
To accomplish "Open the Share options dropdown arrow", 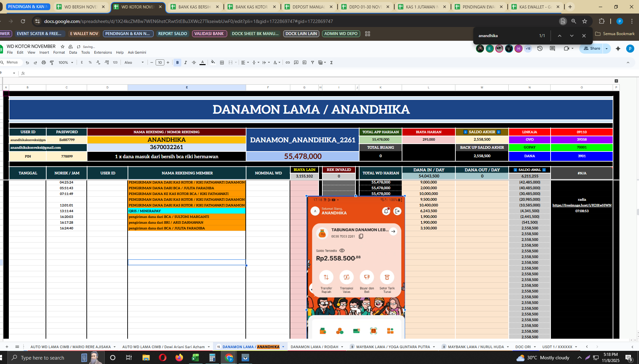I will pyautogui.click(x=607, y=49).
